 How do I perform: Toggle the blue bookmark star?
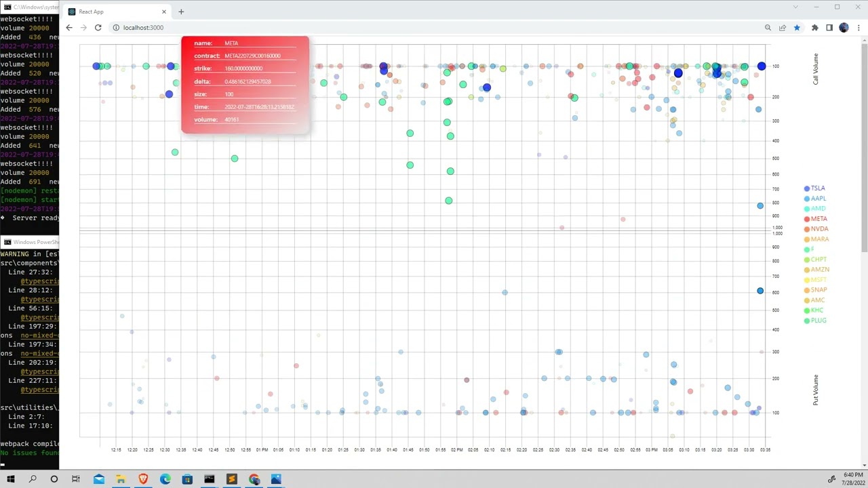pyautogui.click(x=797, y=28)
